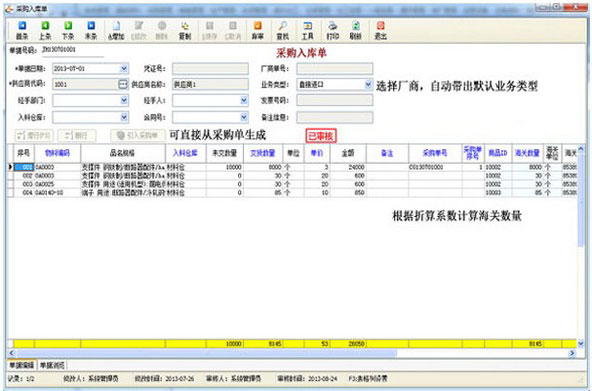Expand the 单据日期 date dropdown
592x391 pixels.
124,69
